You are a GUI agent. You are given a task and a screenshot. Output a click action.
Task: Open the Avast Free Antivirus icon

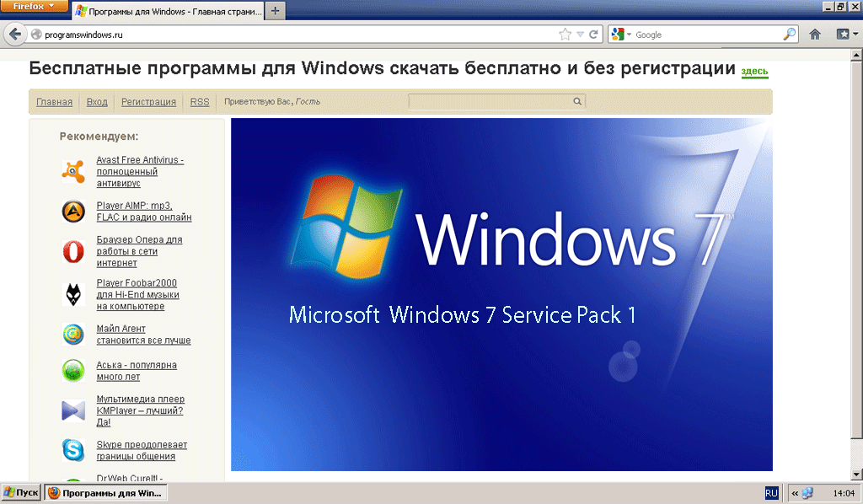pos(73,171)
